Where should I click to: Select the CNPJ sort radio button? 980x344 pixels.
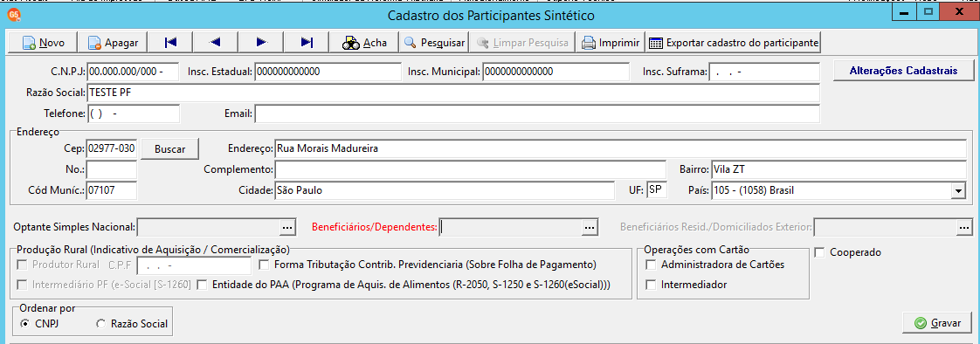click(x=25, y=323)
